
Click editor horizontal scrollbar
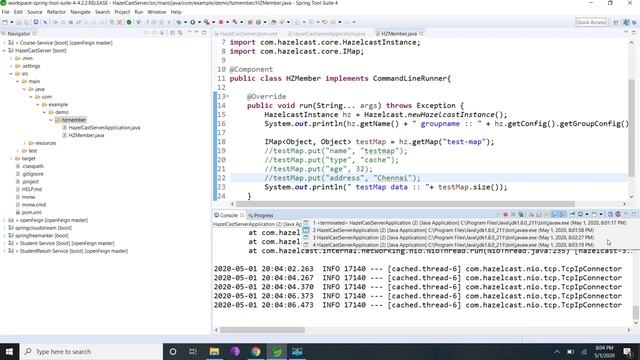405,204
